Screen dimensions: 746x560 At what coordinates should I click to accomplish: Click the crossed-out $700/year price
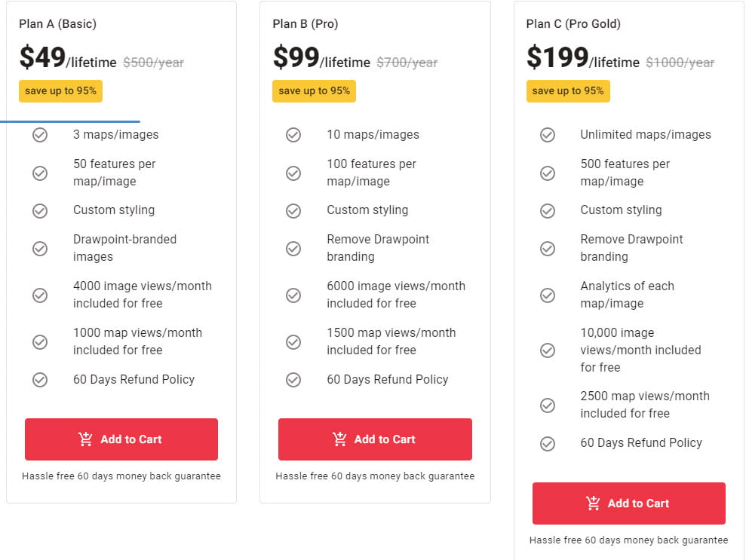click(407, 63)
